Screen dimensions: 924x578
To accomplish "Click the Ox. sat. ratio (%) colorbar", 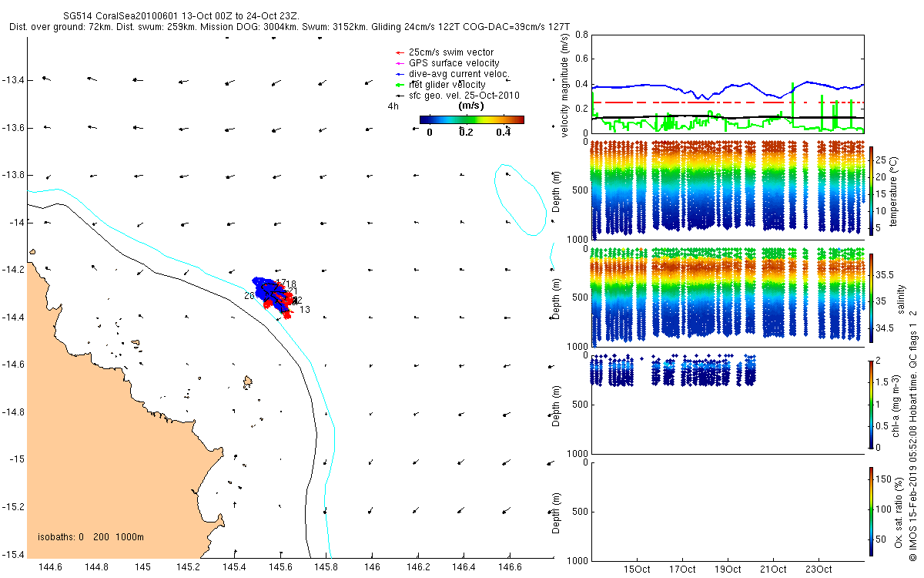I will point(872,511).
